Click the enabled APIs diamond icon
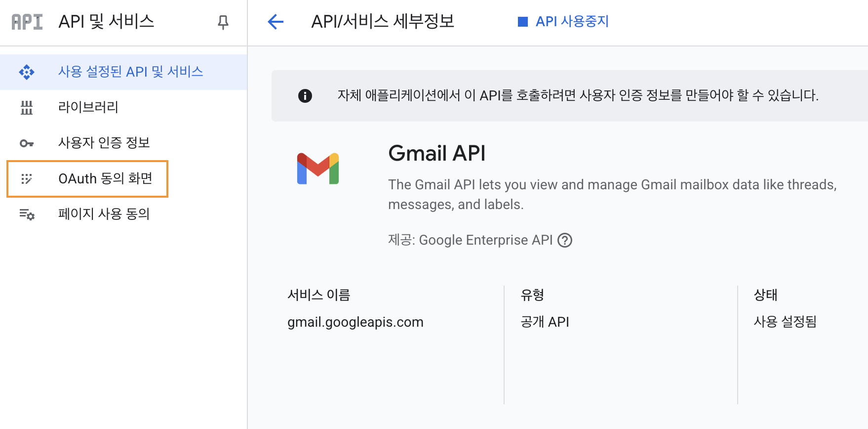This screenshot has width=868, height=429. [x=27, y=72]
